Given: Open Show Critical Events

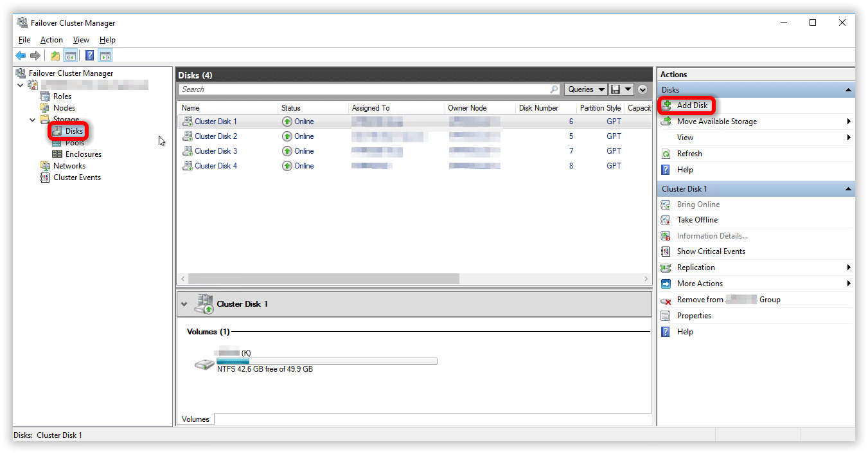Looking at the screenshot, I should pos(711,251).
